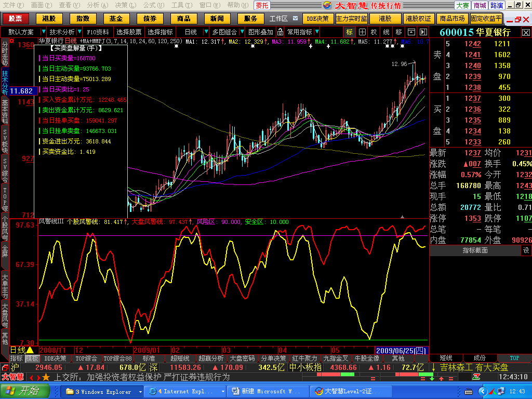Viewport: 532px width, 399px height.
Task: Click the 设 settings button in 指标截面
Action: pyautogui.click(x=526, y=250)
